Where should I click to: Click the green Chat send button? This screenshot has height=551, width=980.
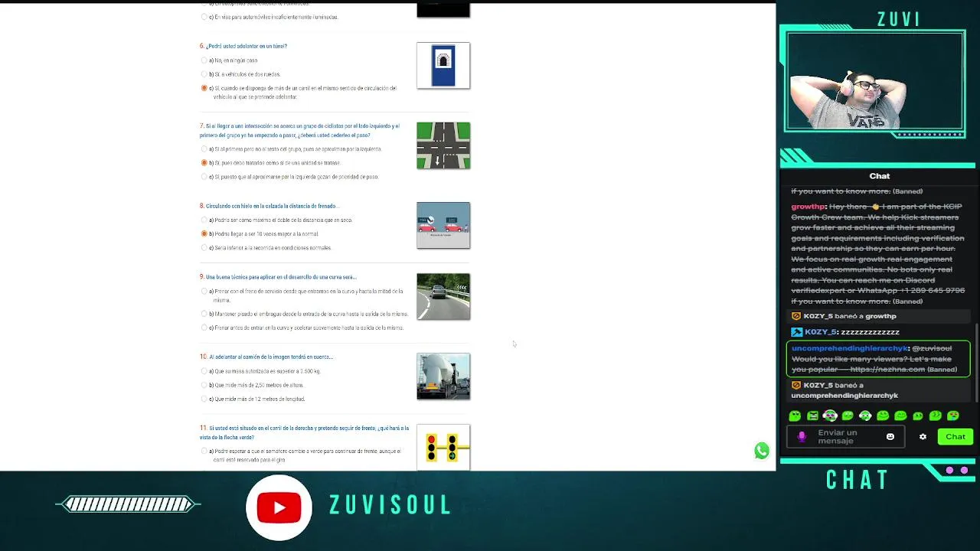point(955,437)
